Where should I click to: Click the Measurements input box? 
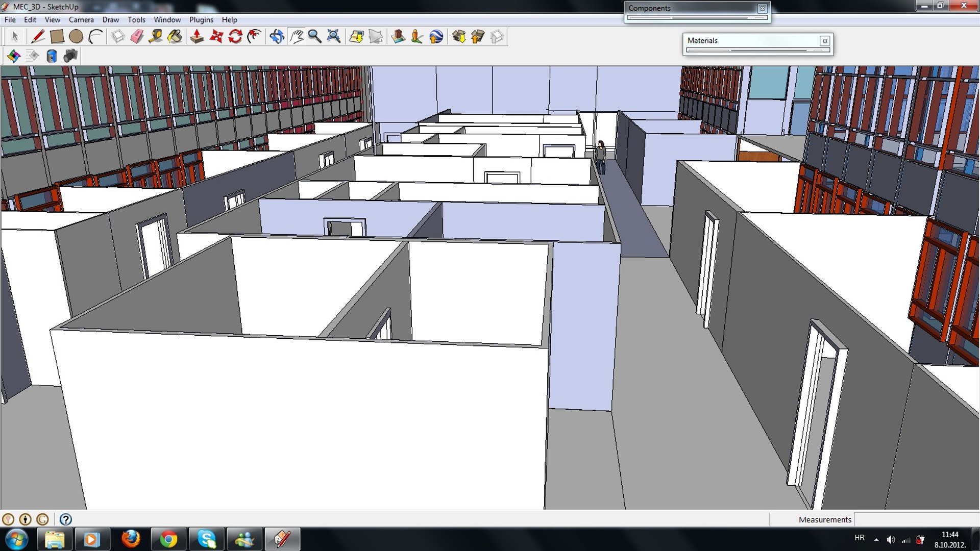916,519
